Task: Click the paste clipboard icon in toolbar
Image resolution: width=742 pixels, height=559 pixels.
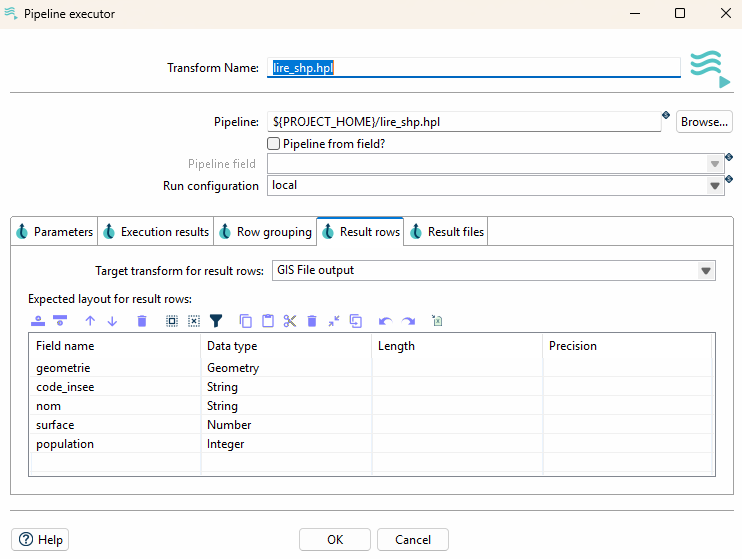Action: pyautogui.click(x=268, y=321)
